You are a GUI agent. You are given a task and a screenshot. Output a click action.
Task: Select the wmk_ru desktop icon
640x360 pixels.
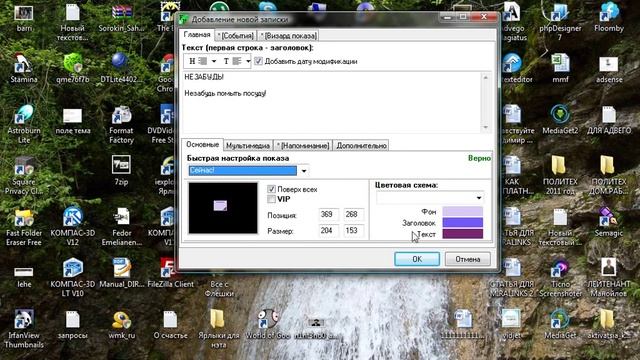pos(121,324)
